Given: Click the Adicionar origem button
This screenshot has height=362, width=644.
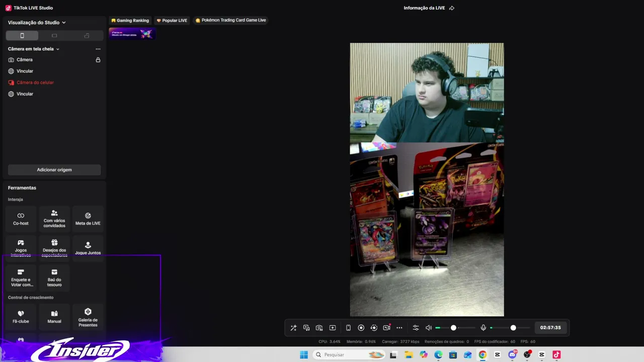Looking at the screenshot, I should point(54,170).
